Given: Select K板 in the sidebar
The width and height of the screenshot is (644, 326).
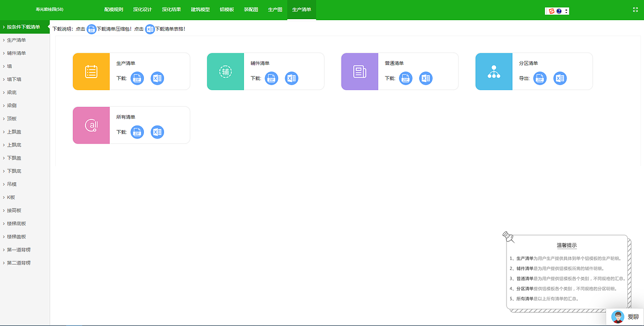Looking at the screenshot, I should point(25,198).
